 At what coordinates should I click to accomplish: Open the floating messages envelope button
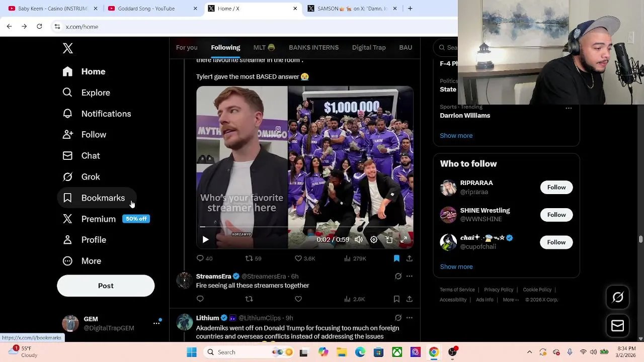tap(618, 326)
